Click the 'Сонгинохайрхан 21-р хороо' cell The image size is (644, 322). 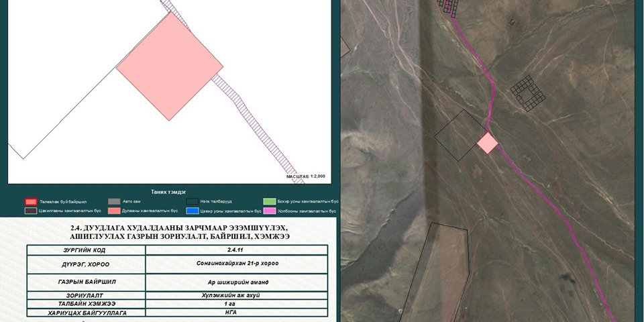(x=236, y=264)
